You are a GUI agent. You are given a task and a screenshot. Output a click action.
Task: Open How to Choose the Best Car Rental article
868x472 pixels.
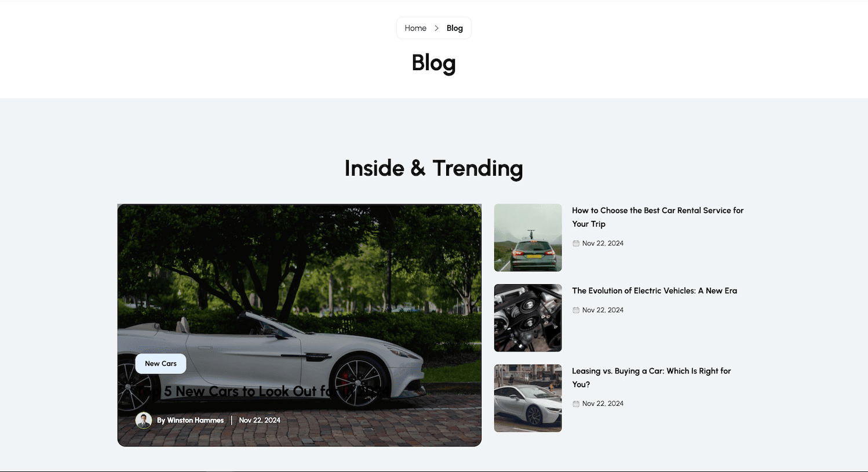[x=658, y=217]
